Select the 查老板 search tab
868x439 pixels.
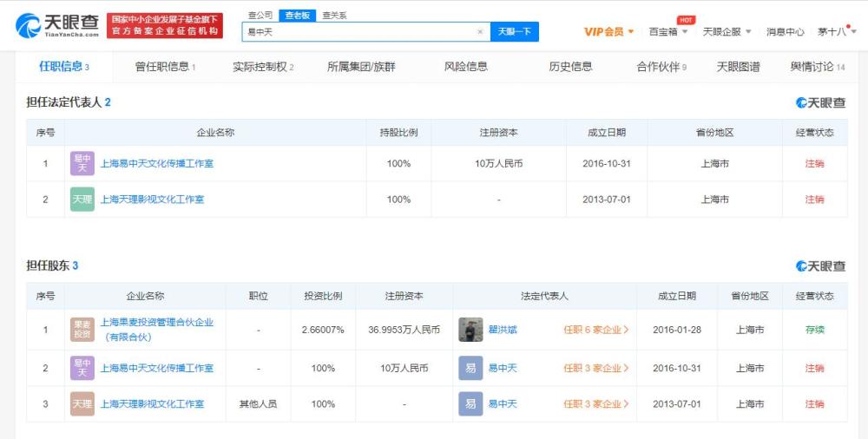[297, 16]
